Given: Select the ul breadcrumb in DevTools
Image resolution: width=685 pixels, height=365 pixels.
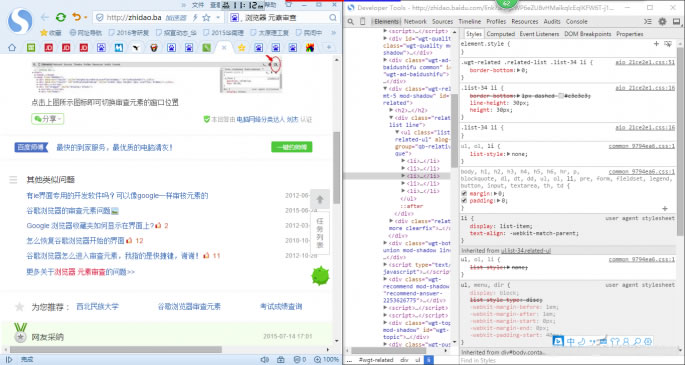Looking at the screenshot, I should point(418,360).
